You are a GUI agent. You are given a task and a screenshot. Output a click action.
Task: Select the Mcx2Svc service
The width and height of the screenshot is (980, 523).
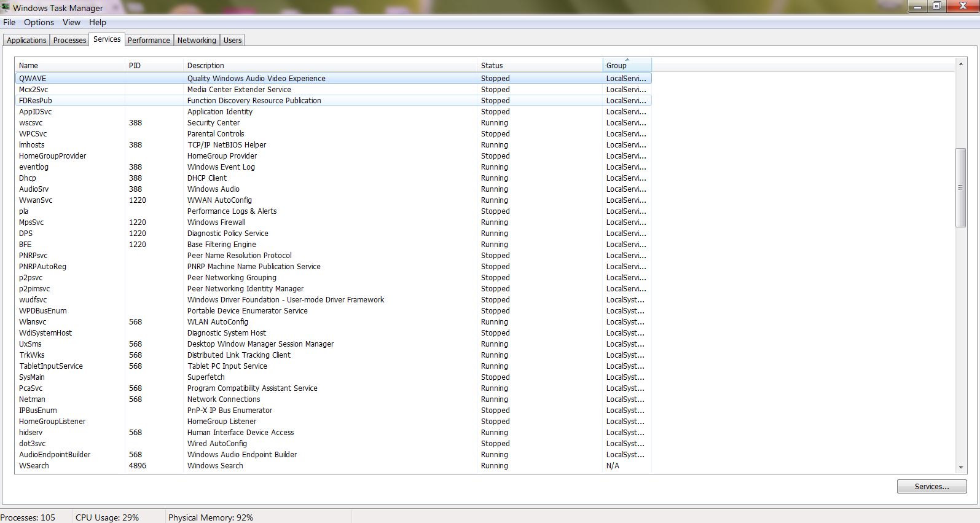pyautogui.click(x=333, y=89)
